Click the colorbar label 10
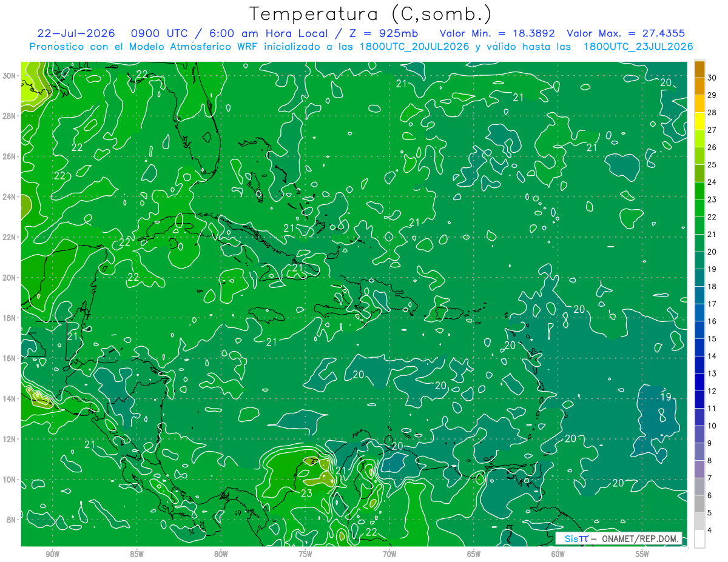 click(x=712, y=426)
